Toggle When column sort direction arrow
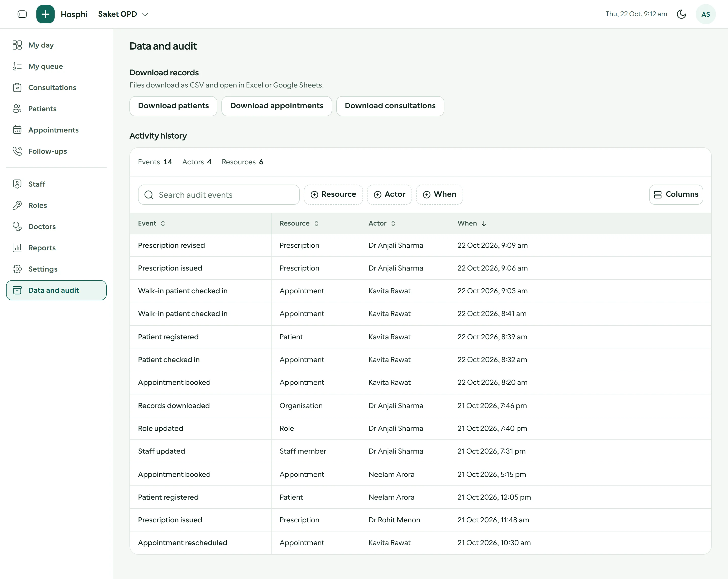This screenshot has height=579, width=728. pos(484,224)
